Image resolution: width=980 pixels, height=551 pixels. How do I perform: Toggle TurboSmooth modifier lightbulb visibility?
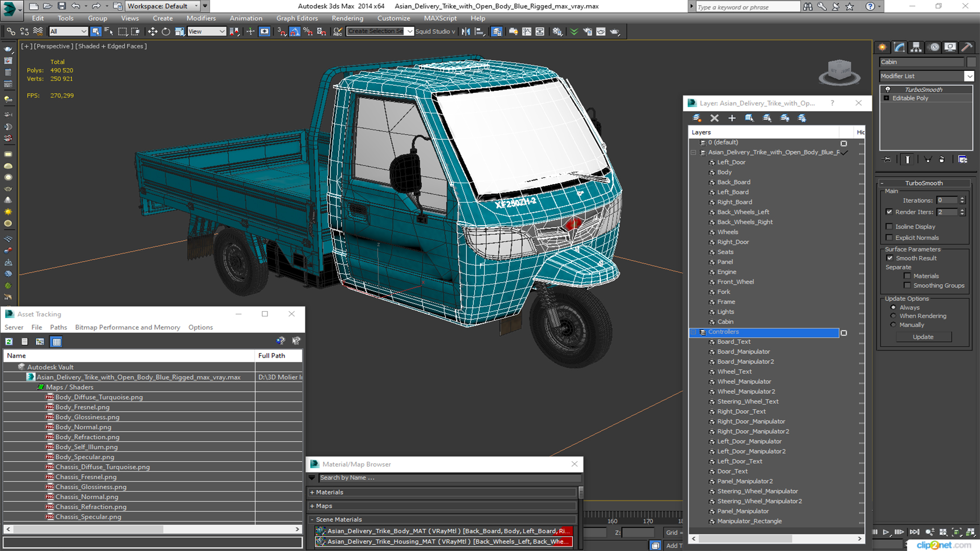[888, 89]
